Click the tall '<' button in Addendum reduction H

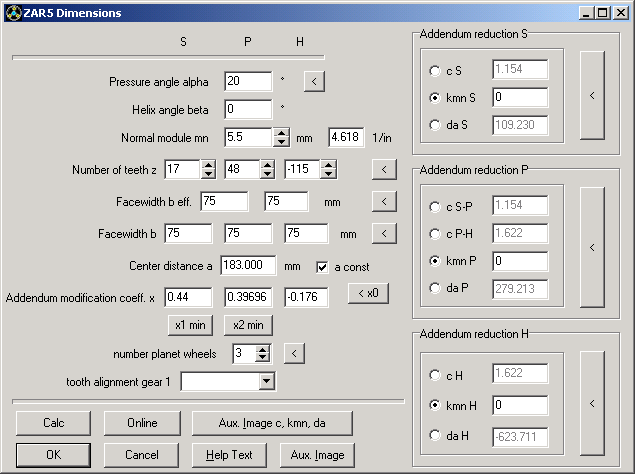592,403
